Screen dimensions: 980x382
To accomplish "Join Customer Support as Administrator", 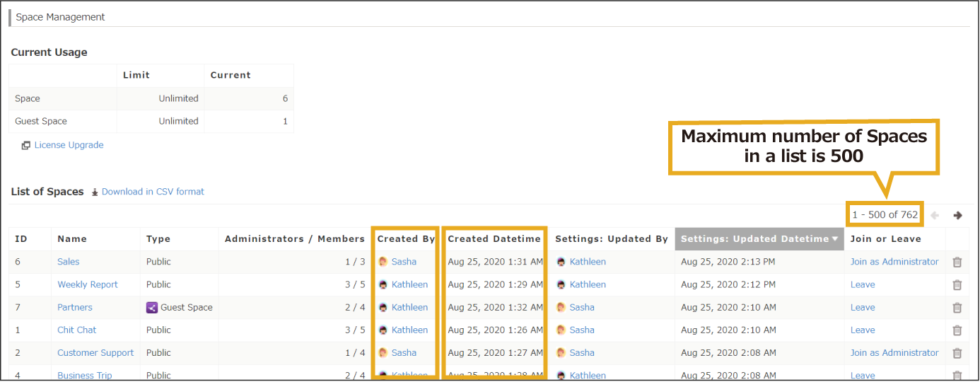I will tap(894, 352).
